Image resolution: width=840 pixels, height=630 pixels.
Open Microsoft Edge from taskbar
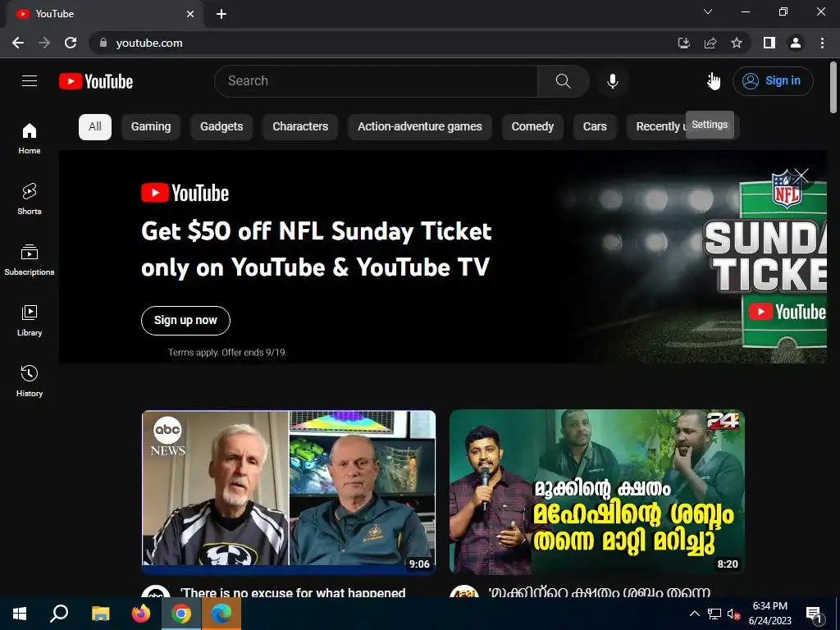tap(221, 614)
